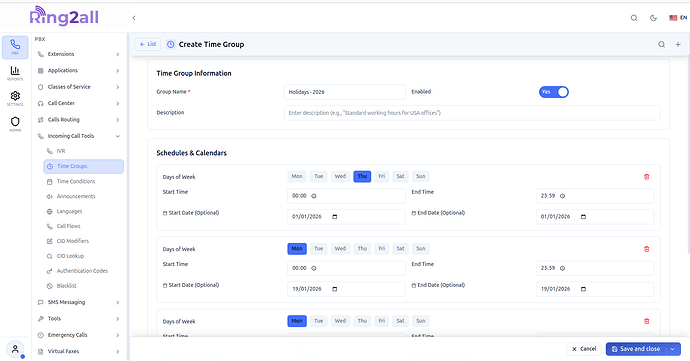Toggle Fri in third schedule
This screenshot has height=361, width=690.
point(382,321)
